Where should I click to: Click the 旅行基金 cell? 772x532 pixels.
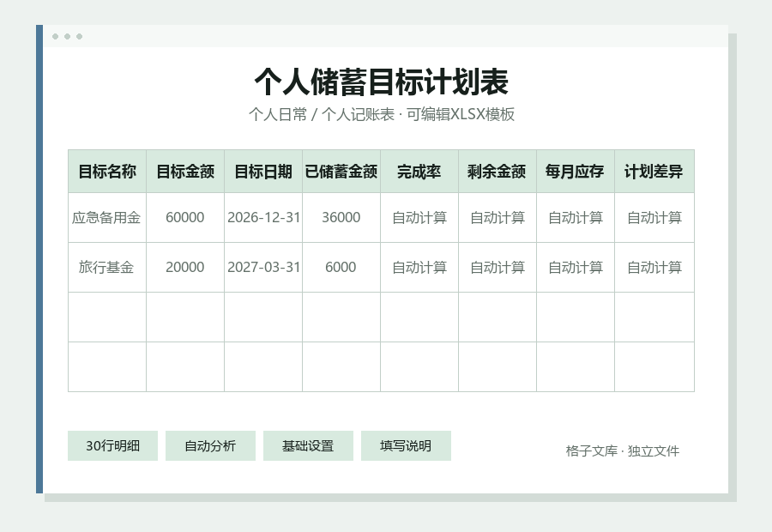[107, 268]
